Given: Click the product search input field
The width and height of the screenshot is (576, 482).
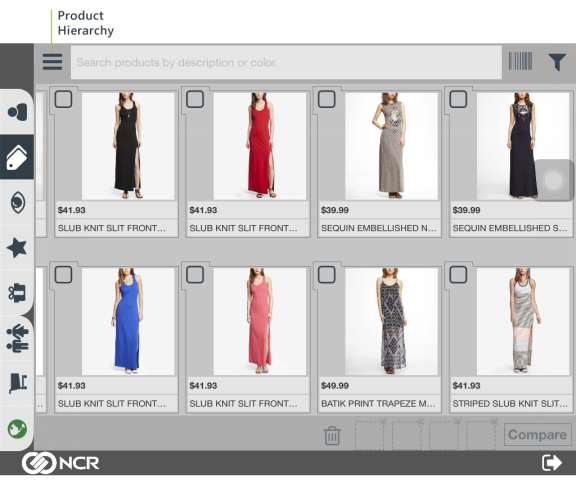Looking at the screenshot, I should [x=286, y=62].
